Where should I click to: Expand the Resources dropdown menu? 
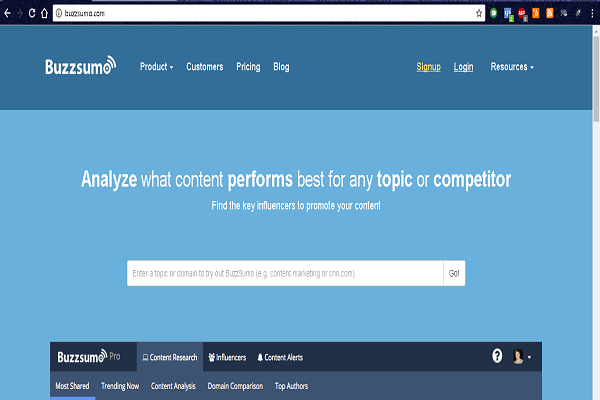[x=512, y=67]
